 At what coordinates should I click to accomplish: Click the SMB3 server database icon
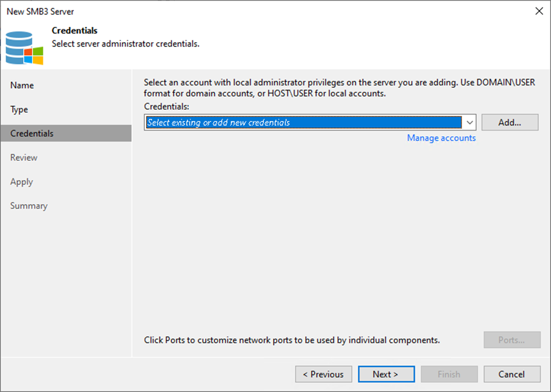(x=24, y=48)
